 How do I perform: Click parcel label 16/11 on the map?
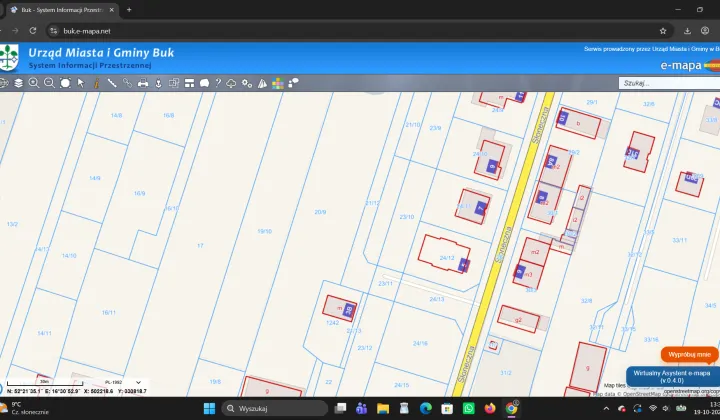click(109, 313)
